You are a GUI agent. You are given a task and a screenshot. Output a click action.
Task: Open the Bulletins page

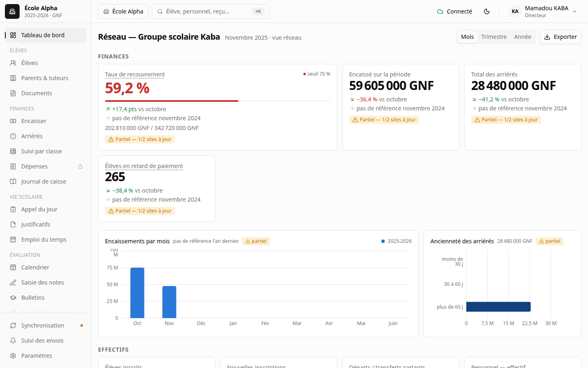pyautogui.click(x=45, y=298)
